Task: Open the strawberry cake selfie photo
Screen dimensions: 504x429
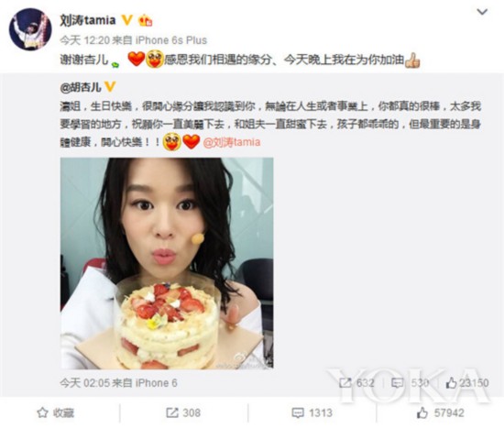Action: click(167, 263)
